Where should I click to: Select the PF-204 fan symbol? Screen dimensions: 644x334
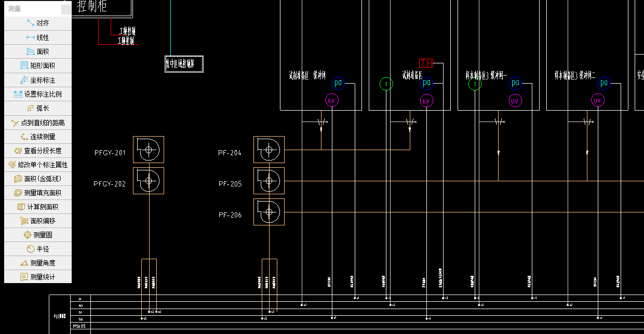(269, 150)
